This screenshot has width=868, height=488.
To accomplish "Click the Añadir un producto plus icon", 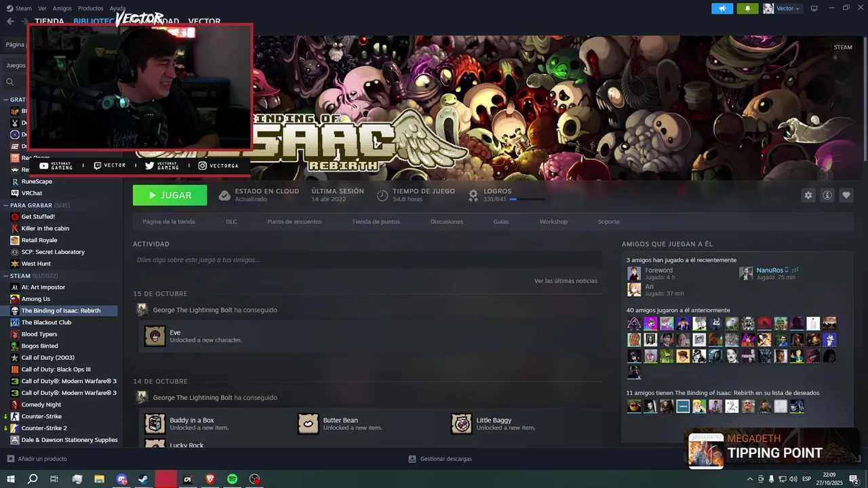I will point(10,459).
